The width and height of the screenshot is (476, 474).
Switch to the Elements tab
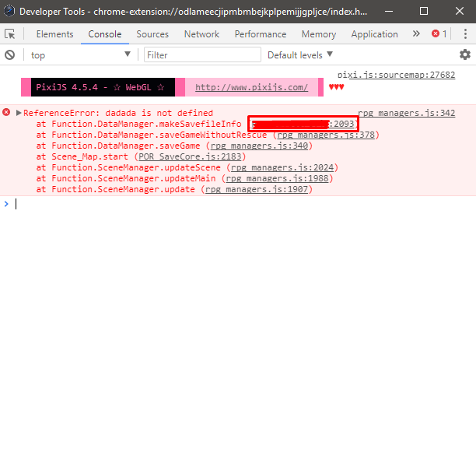pyautogui.click(x=54, y=34)
